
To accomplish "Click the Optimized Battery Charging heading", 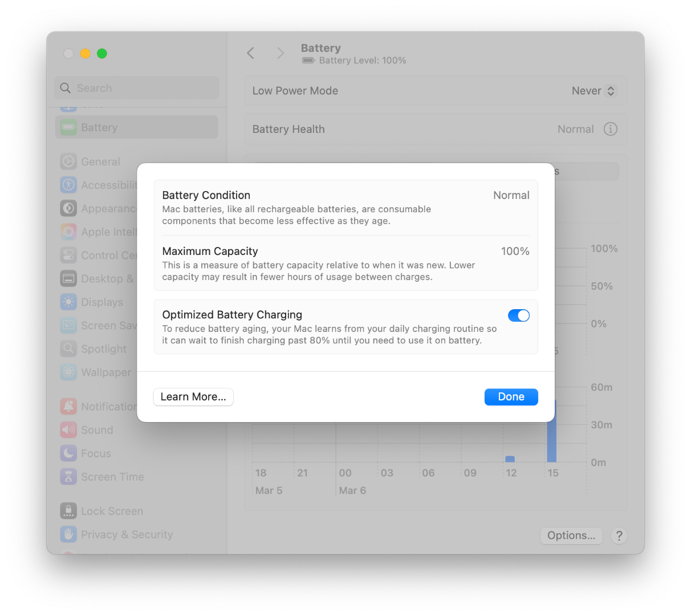I will (x=232, y=315).
